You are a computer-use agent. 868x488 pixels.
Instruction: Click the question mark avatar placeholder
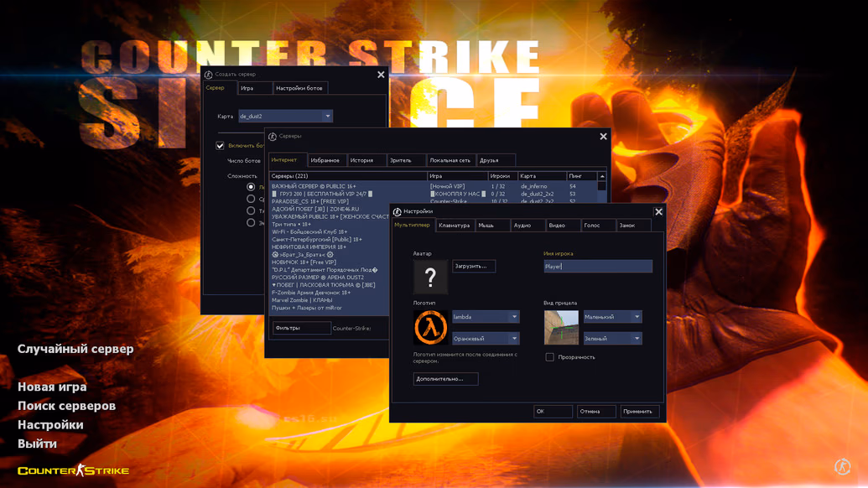tap(430, 278)
